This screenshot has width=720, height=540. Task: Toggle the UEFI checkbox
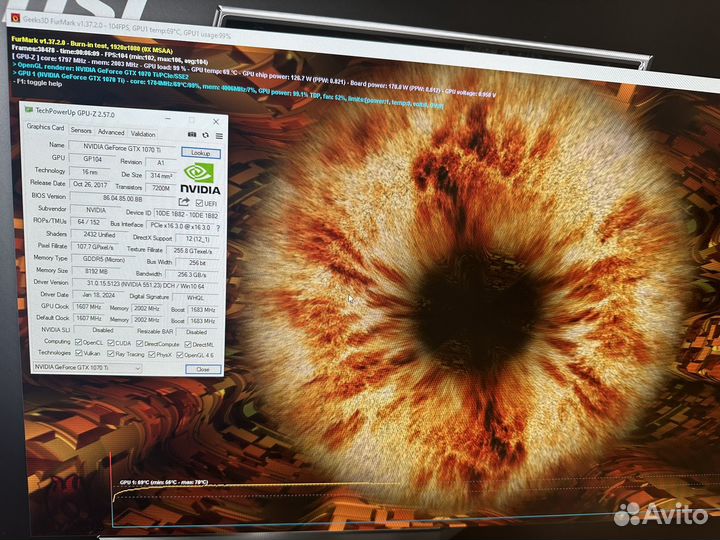197,202
